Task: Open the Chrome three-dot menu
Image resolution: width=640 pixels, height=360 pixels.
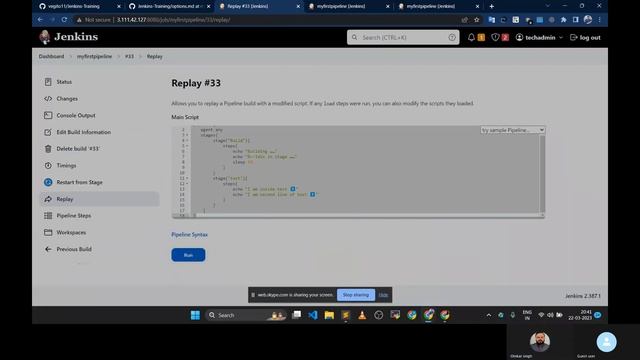Action: pos(600,20)
